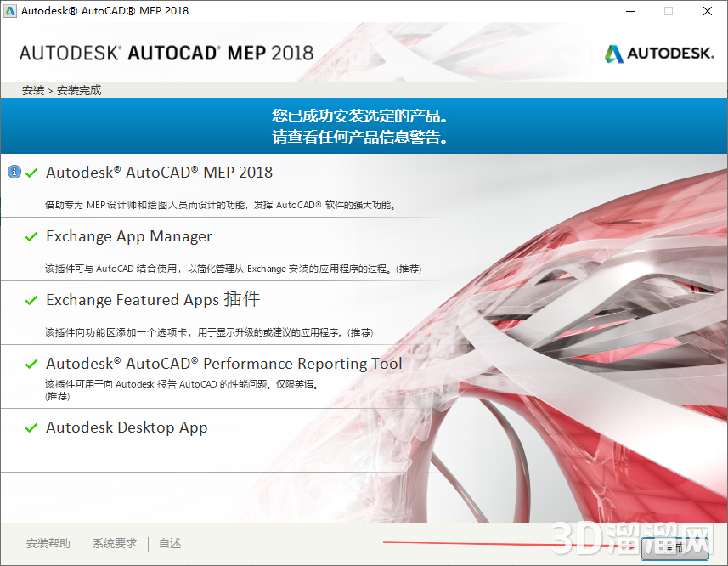Viewport: 728px width, 566px height.
Task: Click the finish button at bottom right
Action: (x=674, y=548)
